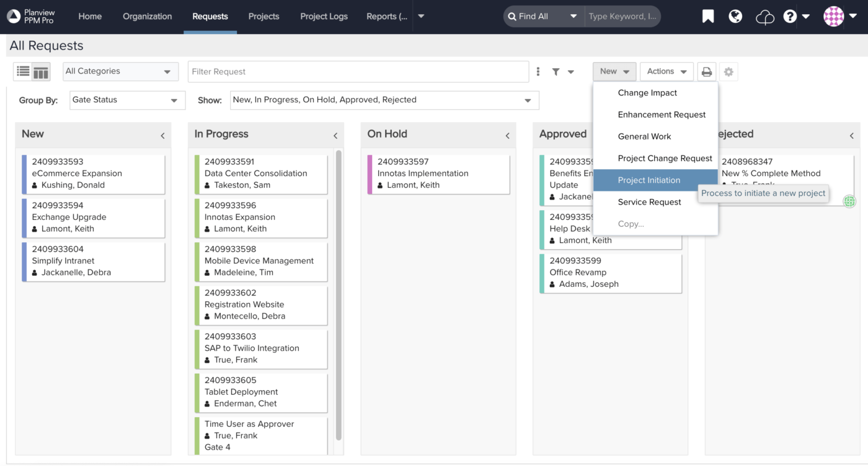Image resolution: width=868 pixels, height=466 pixels.
Task: Open the All Categories dropdown
Action: pos(120,71)
